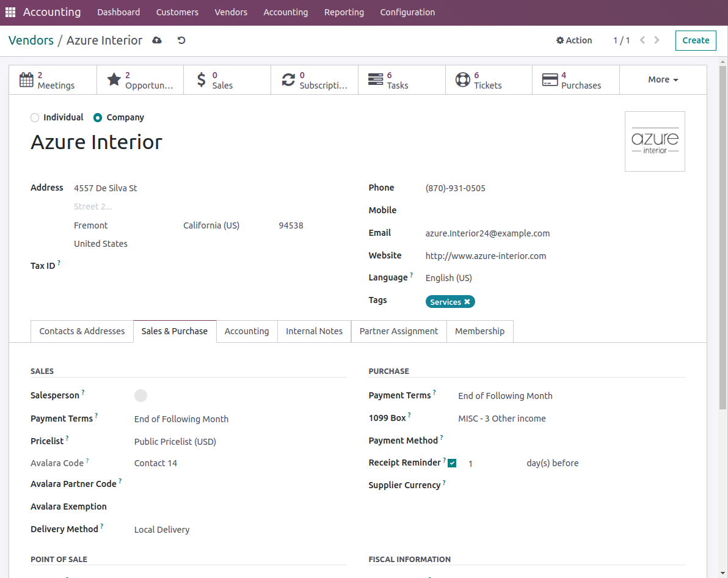Image resolution: width=728 pixels, height=578 pixels.
Task: Click the Sales dollar icon
Action: pos(201,79)
